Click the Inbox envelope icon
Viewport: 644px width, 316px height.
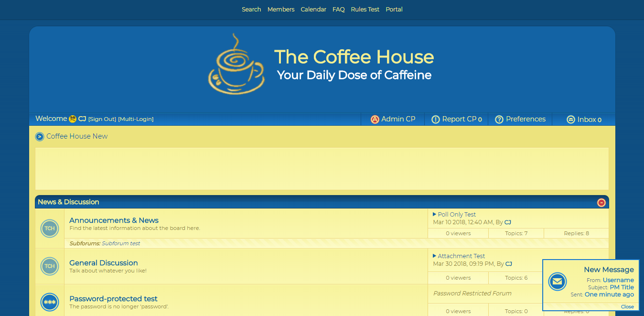click(571, 120)
